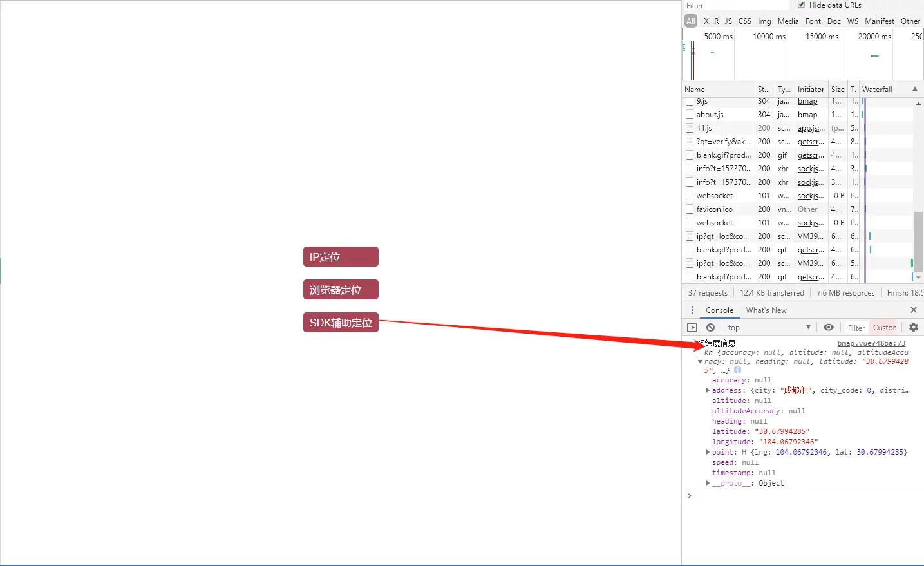Filter network requests by Font
924x566 pixels.
click(x=813, y=21)
